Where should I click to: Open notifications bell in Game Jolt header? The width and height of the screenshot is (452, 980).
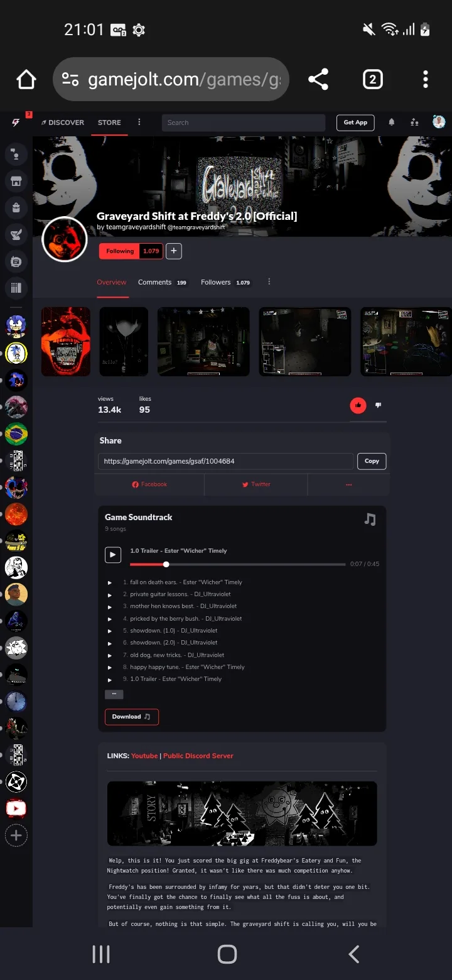click(392, 122)
